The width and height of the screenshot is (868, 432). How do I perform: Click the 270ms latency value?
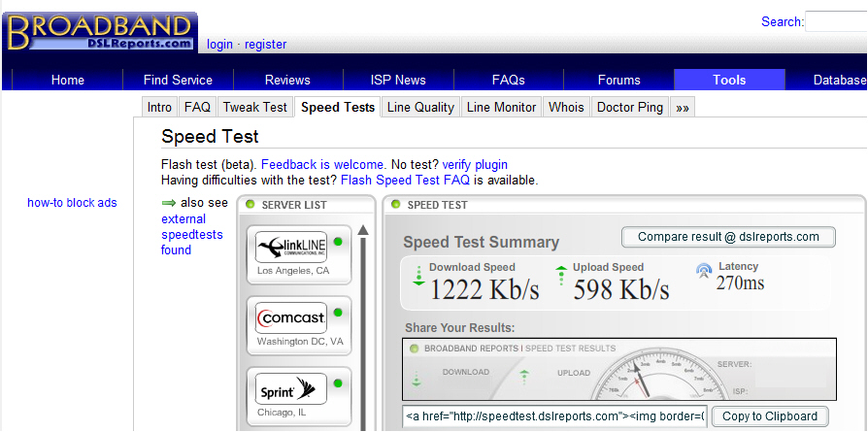click(x=740, y=282)
